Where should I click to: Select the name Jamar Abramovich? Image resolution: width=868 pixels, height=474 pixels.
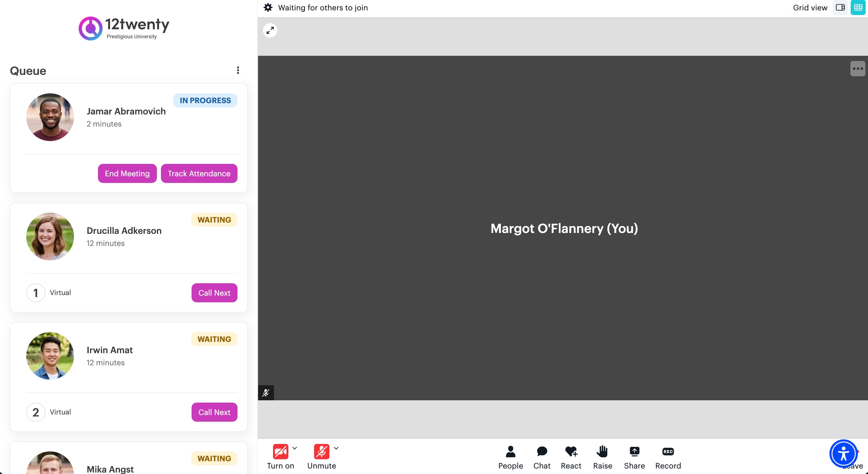point(126,111)
